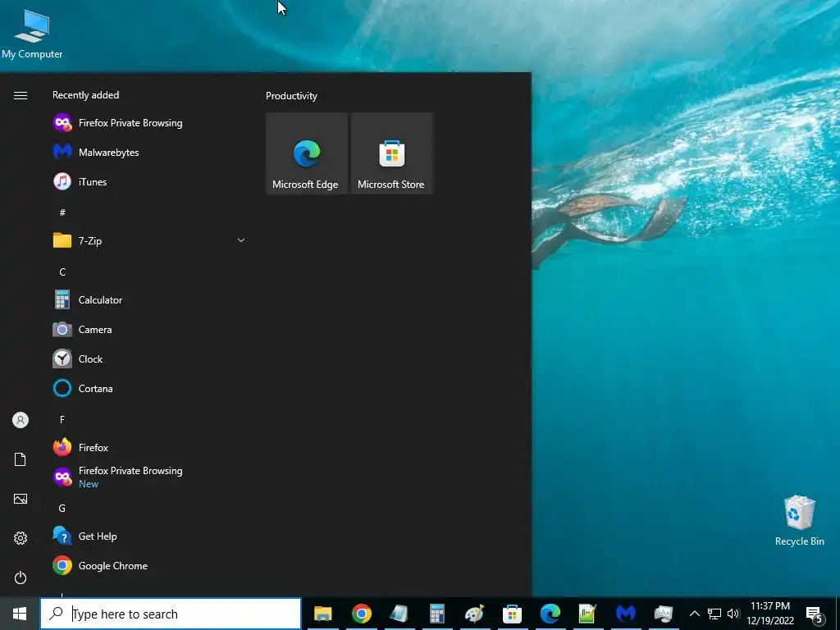This screenshot has height=630, width=840.
Task: Click the G letter section header
Action: click(x=62, y=509)
